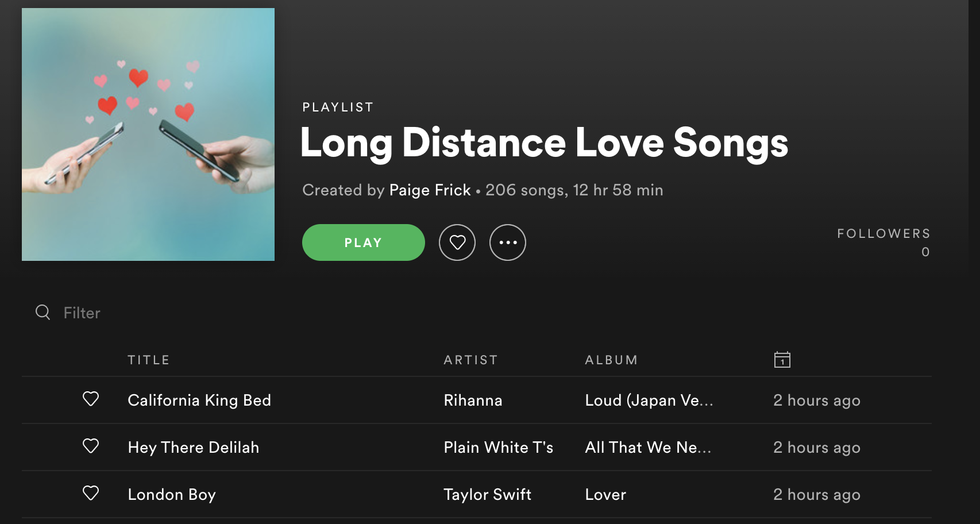The width and height of the screenshot is (980, 524).
Task: Sort by the calendar date-added icon
Action: pos(782,360)
